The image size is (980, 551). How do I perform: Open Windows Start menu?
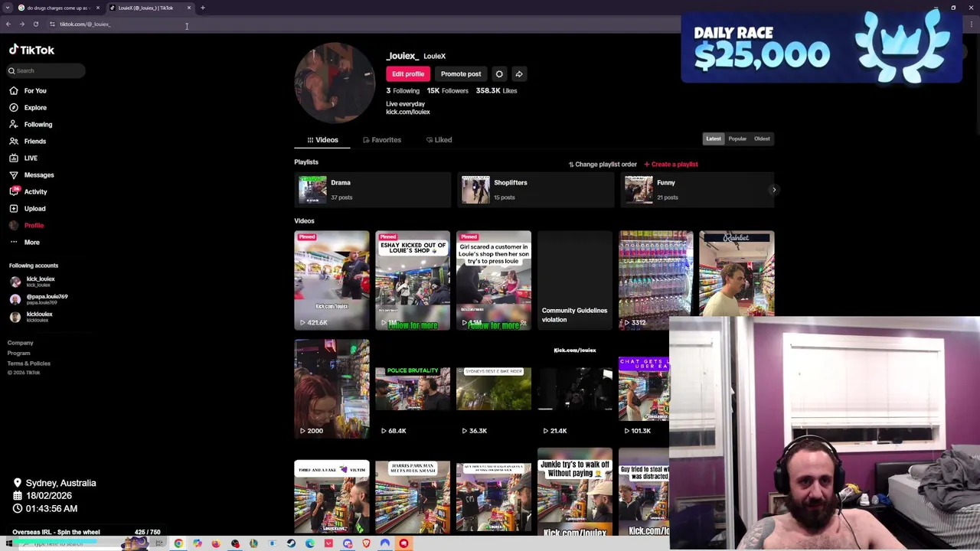[x=9, y=543]
